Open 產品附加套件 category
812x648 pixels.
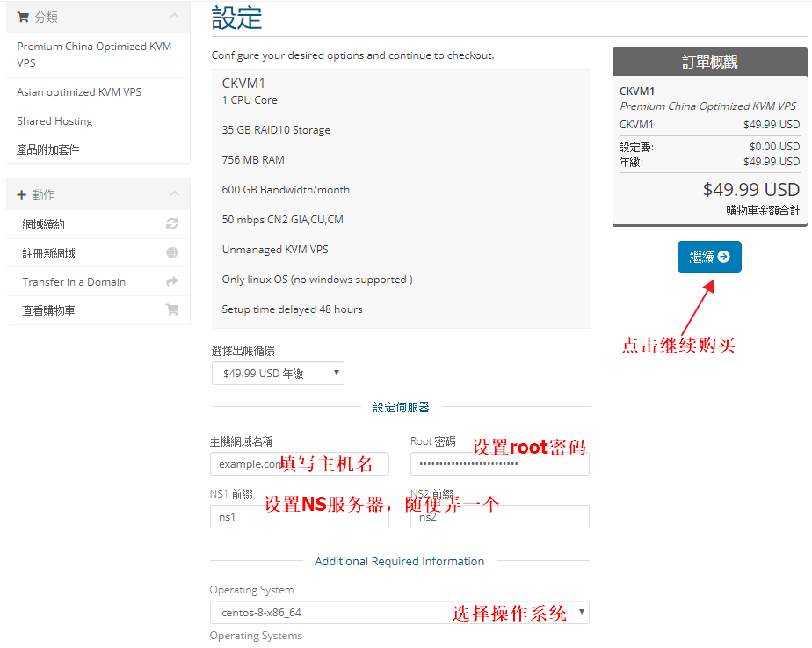point(98,149)
